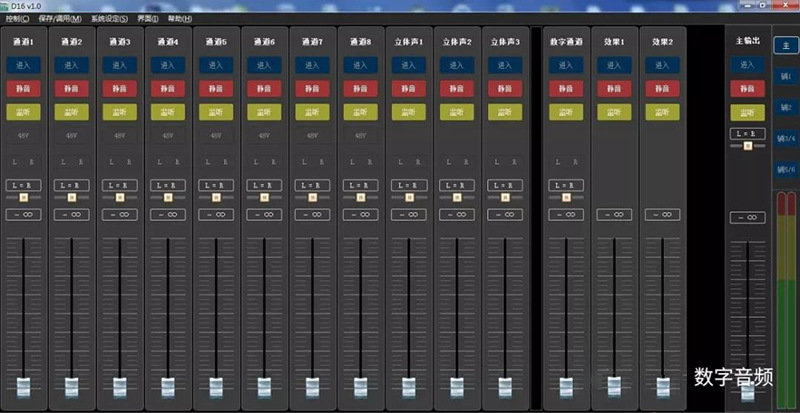Mute 通道3 with its 静音 button
The height and width of the screenshot is (413, 800).
pyautogui.click(x=120, y=88)
